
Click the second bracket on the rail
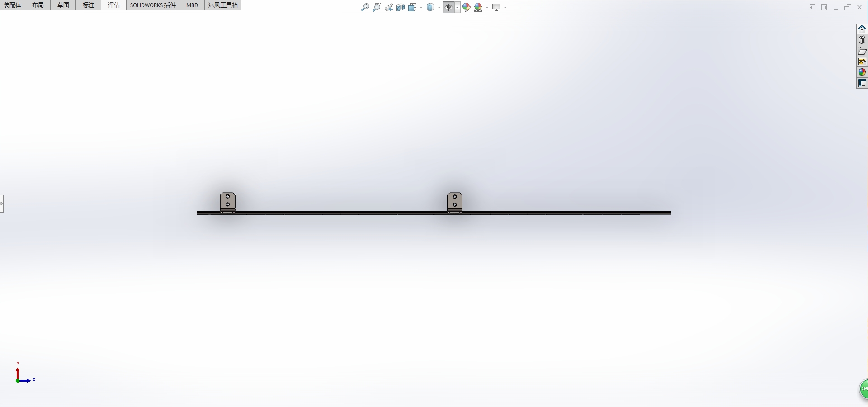click(455, 202)
